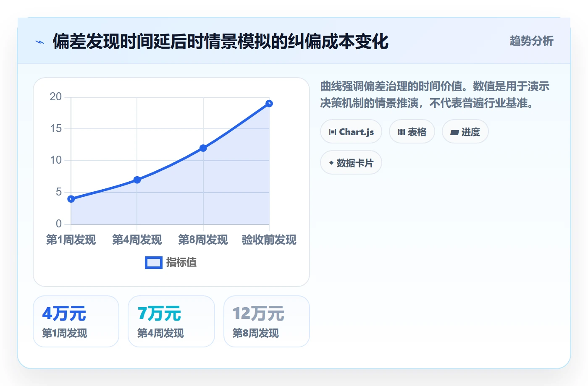Image resolution: width=588 pixels, height=386 pixels.
Task: Click the y-axis value 15
Action: point(55,129)
